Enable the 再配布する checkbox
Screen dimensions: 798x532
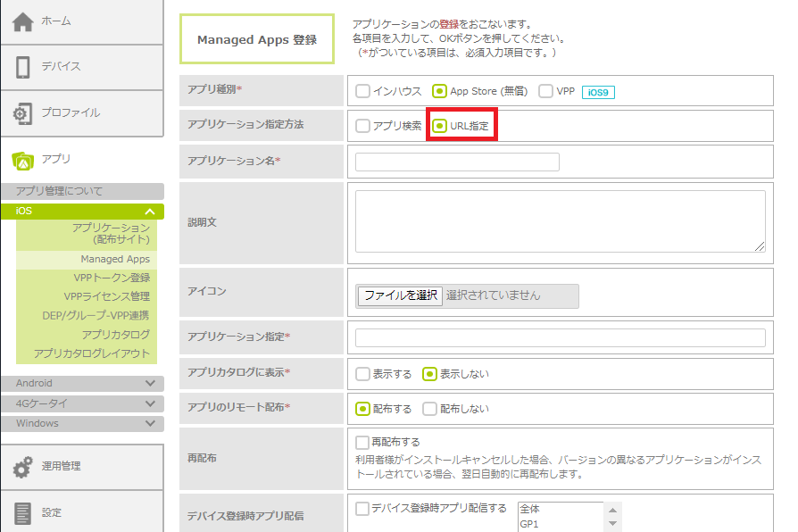362,442
